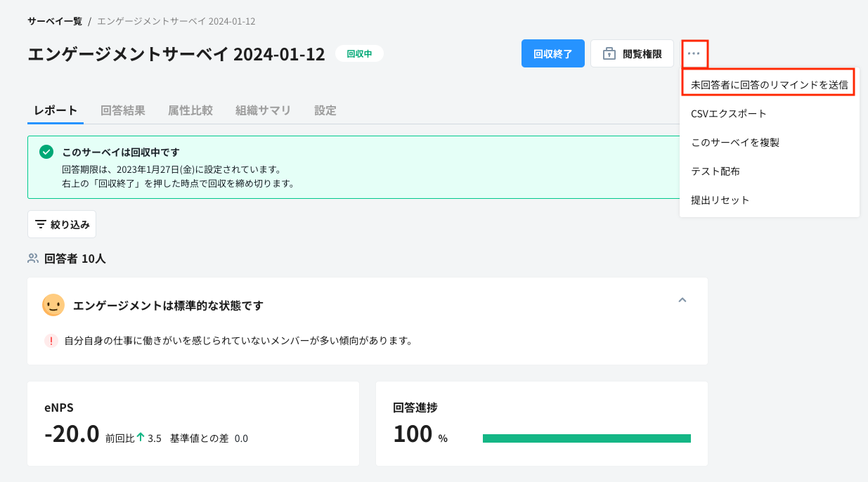
Task: Click the 回収終了 button
Action: click(x=553, y=53)
